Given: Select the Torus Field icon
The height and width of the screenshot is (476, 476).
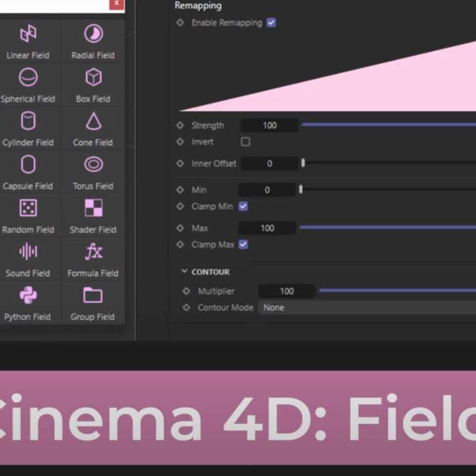Looking at the screenshot, I should (93, 165).
